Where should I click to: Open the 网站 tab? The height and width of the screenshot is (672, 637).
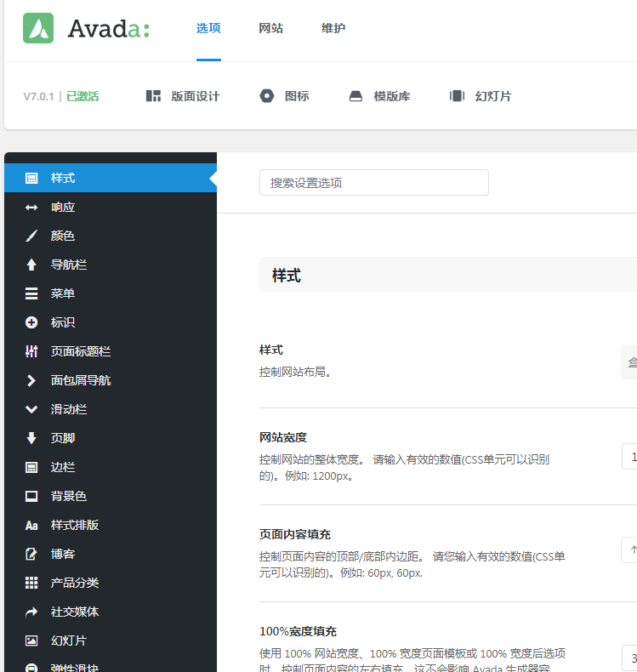(x=270, y=28)
